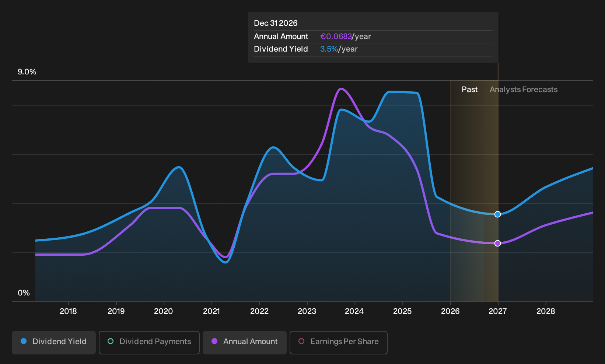Click the Analysts Forecasts label
The image size is (605, 364).
coord(524,90)
